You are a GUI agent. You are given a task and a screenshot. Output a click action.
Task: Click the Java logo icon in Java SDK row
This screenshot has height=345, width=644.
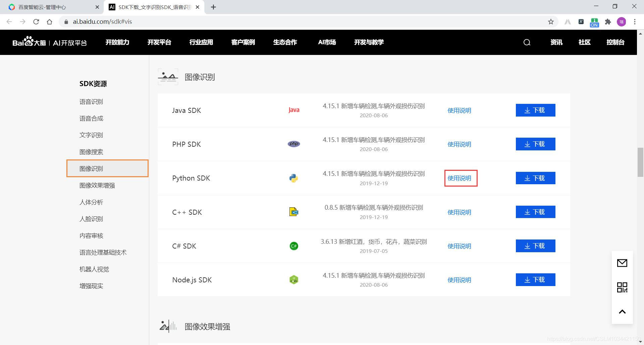(294, 110)
